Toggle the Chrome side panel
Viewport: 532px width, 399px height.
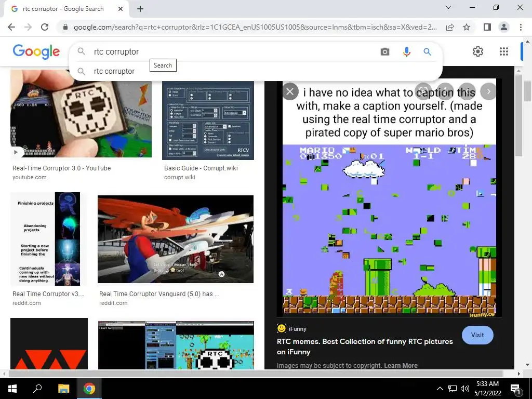tap(487, 27)
